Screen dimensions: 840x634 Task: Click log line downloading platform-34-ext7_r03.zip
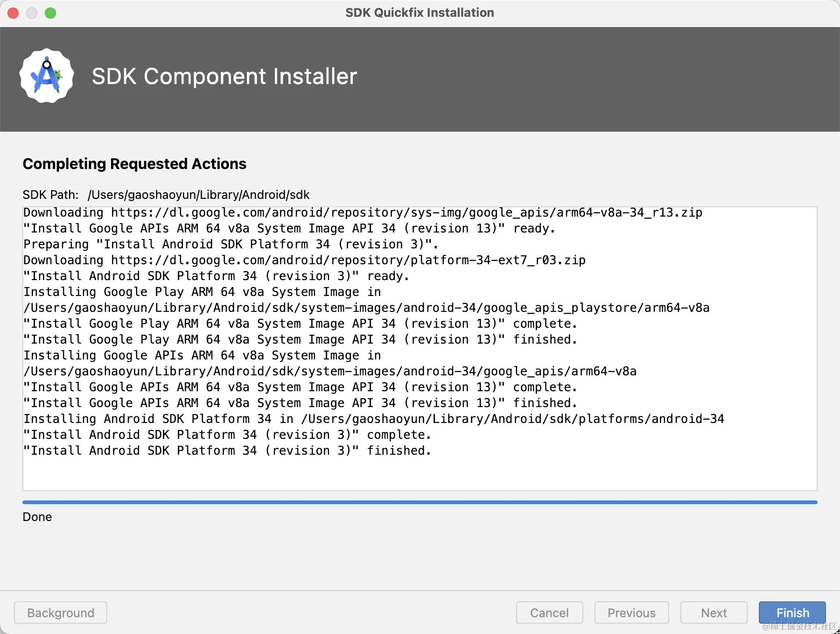(305, 260)
